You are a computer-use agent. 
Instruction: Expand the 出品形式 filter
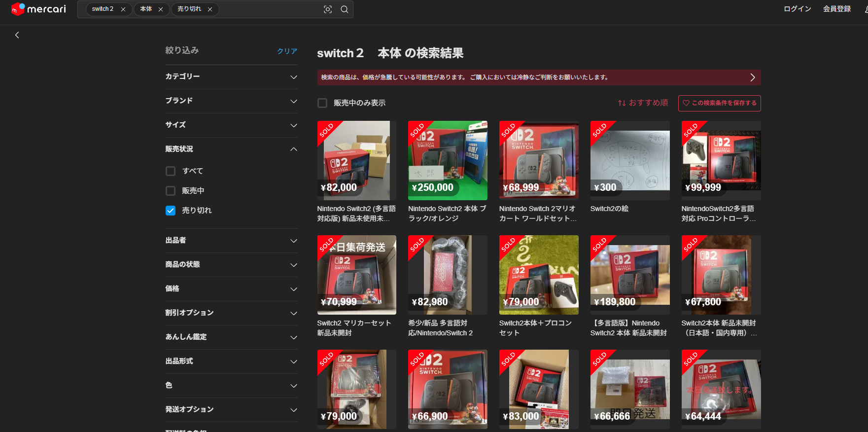pyautogui.click(x=232, y=361)
